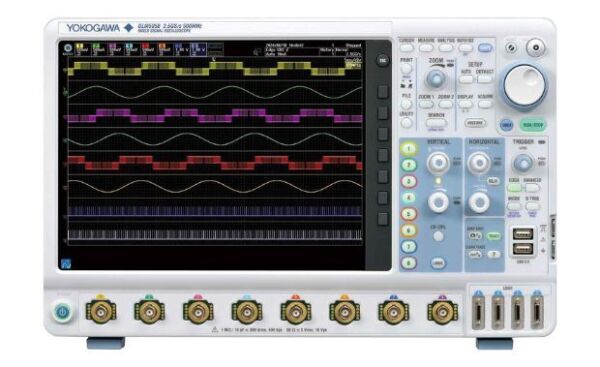Push the HISTORY key
Viewport: 600px width, 367px height.
coord(475,123)
